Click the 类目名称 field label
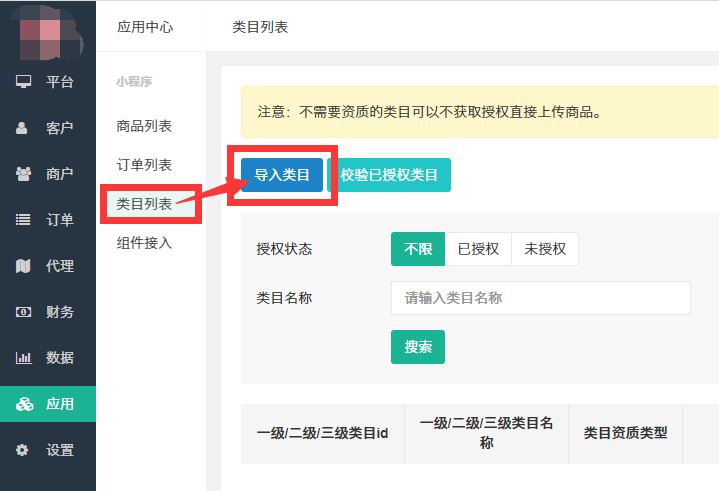The image size is (719, 491). 284,298
